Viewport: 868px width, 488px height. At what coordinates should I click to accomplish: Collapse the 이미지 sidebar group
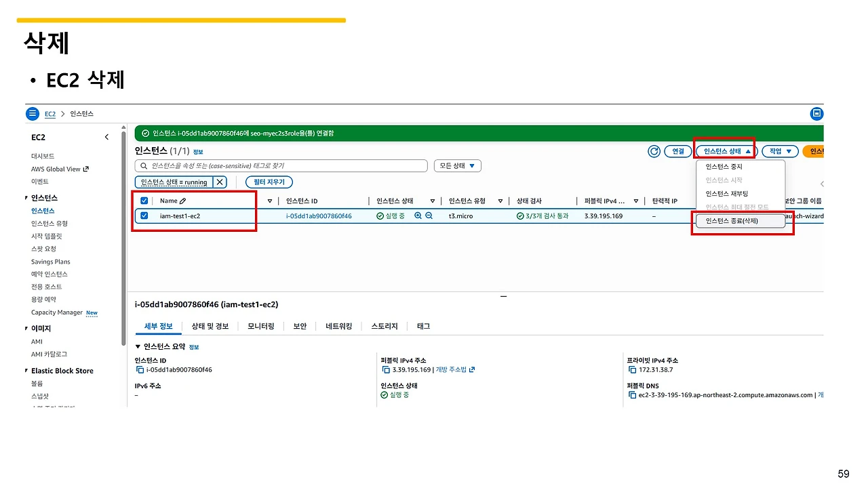pyautogui.click(x=26, y=328)
